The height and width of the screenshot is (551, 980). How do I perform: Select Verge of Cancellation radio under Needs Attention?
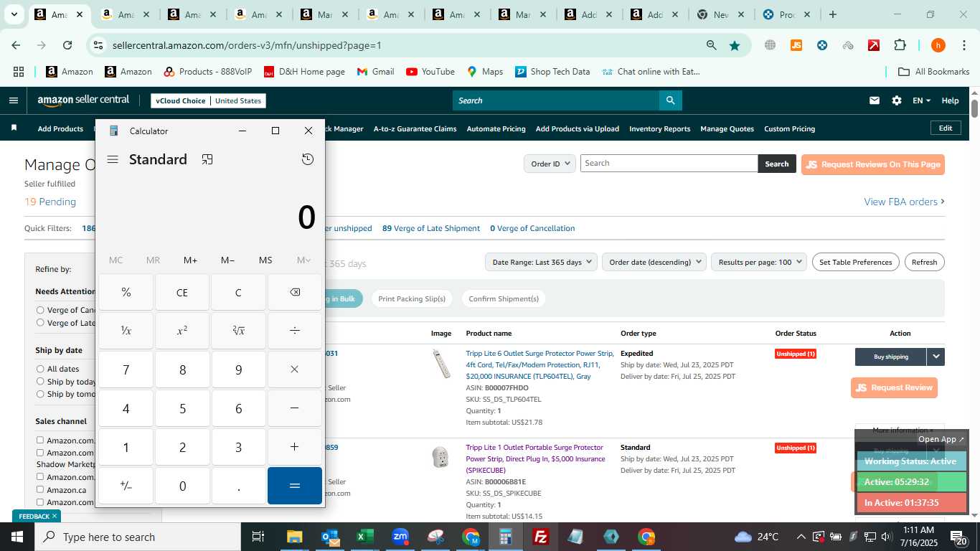coord(40,310)
